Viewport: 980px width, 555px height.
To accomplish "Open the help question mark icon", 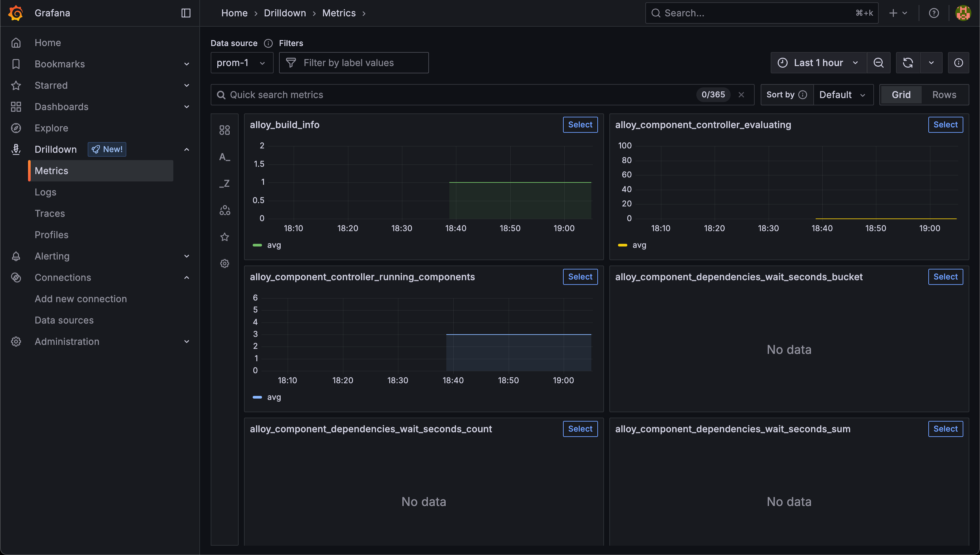I will tap(934, 13).
